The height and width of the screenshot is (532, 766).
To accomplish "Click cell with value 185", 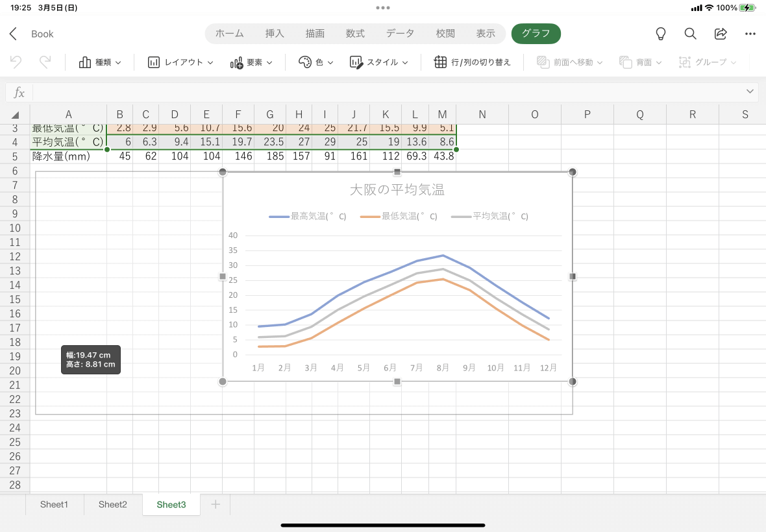I will click(x=270, y=156).
